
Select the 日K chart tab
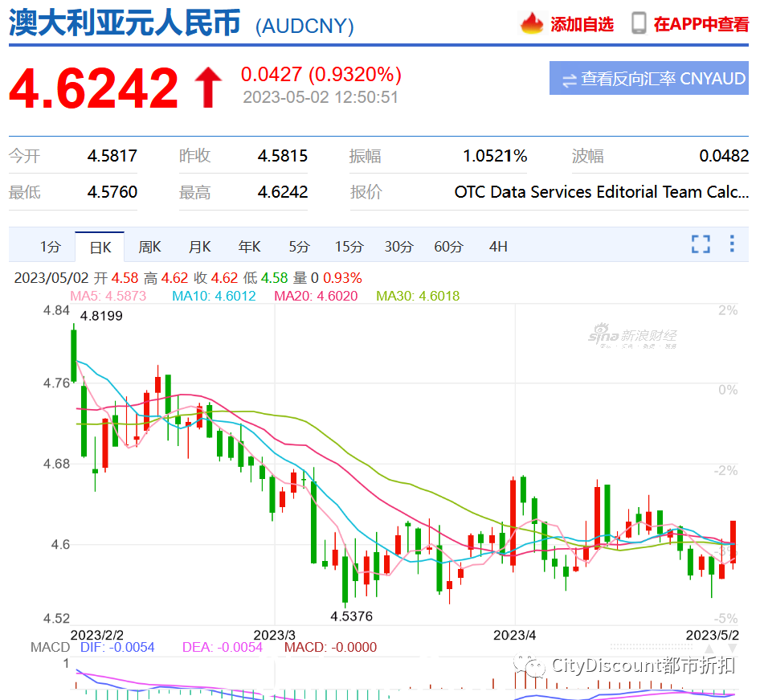click(x=100, y=248)
